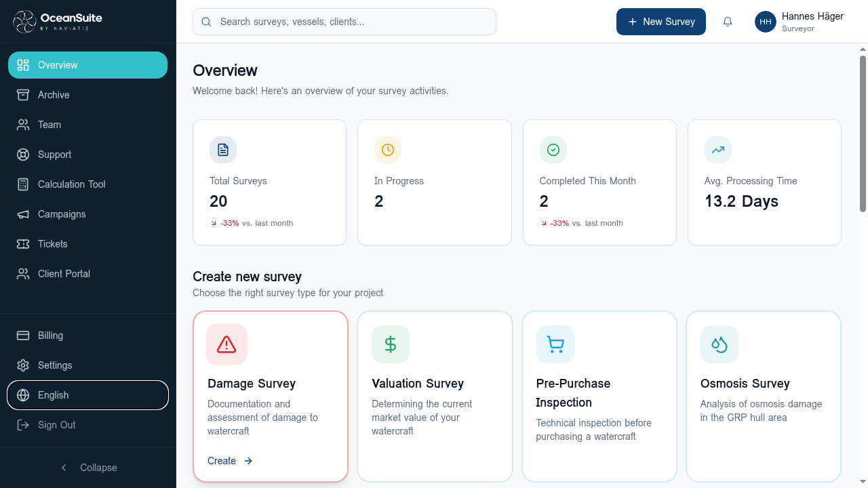The width and height of the screenshot is (868, 488).
Task: Click the Create new survey heading
Action: pos(247,277)
